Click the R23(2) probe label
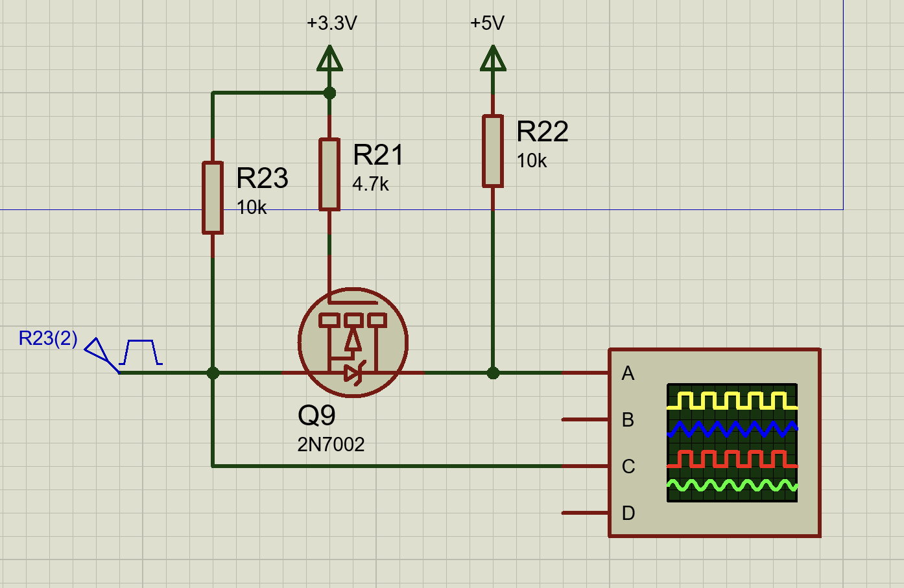The width and height of the screenshot is (904, 588). point(48,338)
